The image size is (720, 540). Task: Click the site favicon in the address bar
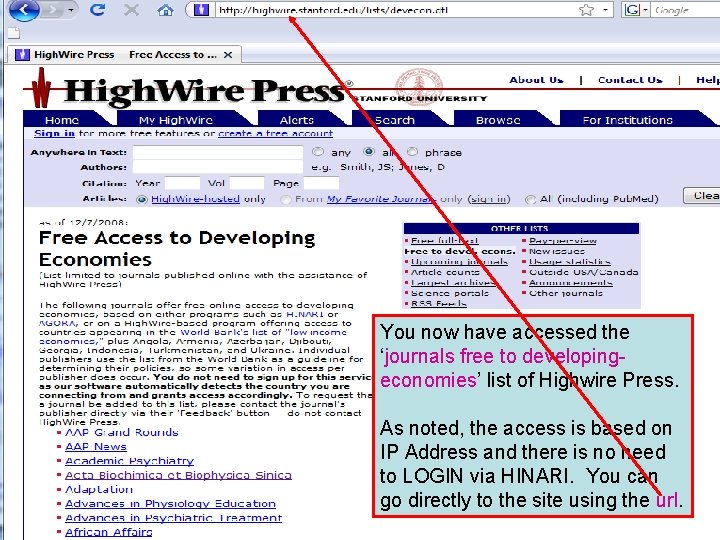(201, 10)
